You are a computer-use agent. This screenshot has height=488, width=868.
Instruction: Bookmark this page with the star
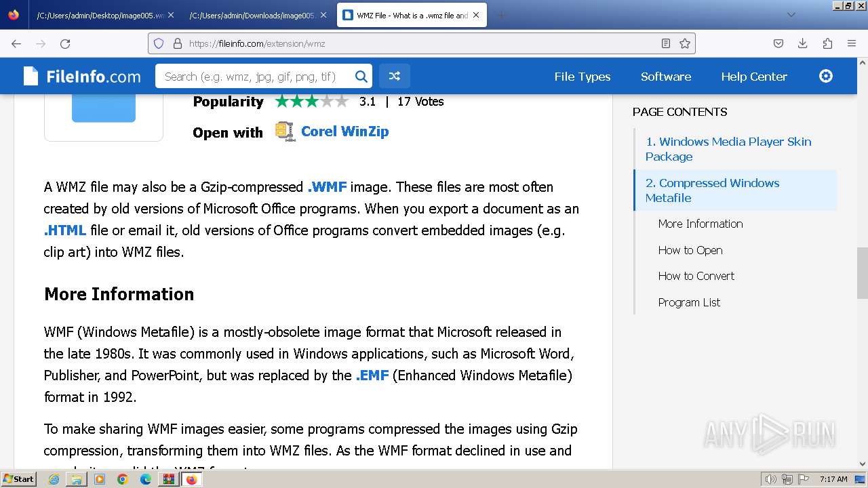[x=685, y=43]
